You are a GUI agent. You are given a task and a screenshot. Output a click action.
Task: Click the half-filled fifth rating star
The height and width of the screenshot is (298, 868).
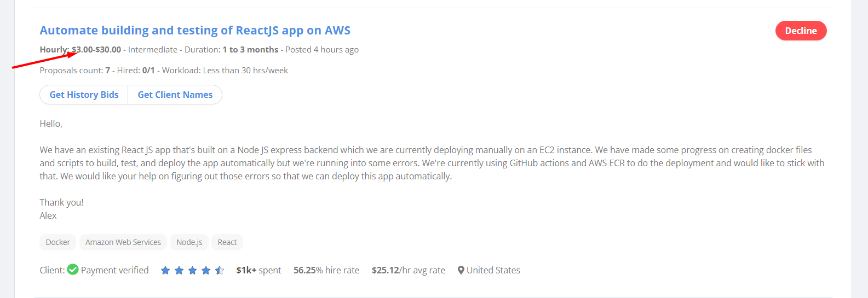(x=220, y=270)
